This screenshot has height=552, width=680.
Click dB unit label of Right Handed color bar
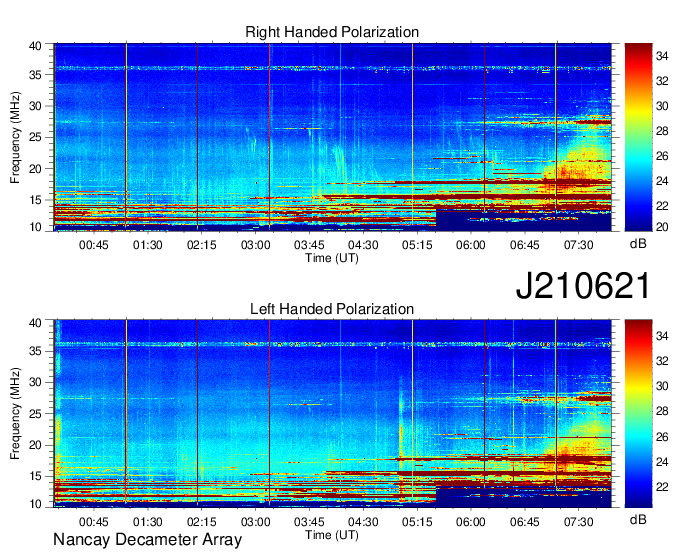pyautogui.click(x=638, y=244)
